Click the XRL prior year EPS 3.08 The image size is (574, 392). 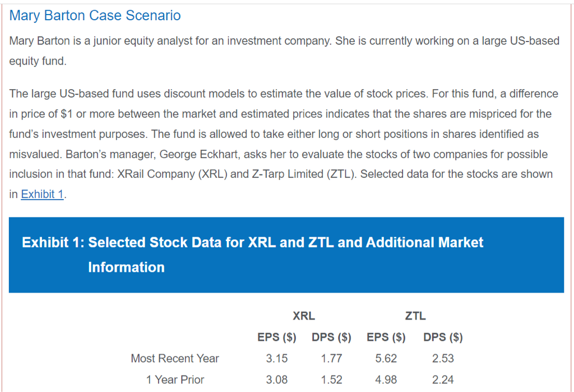coord(276,380)
